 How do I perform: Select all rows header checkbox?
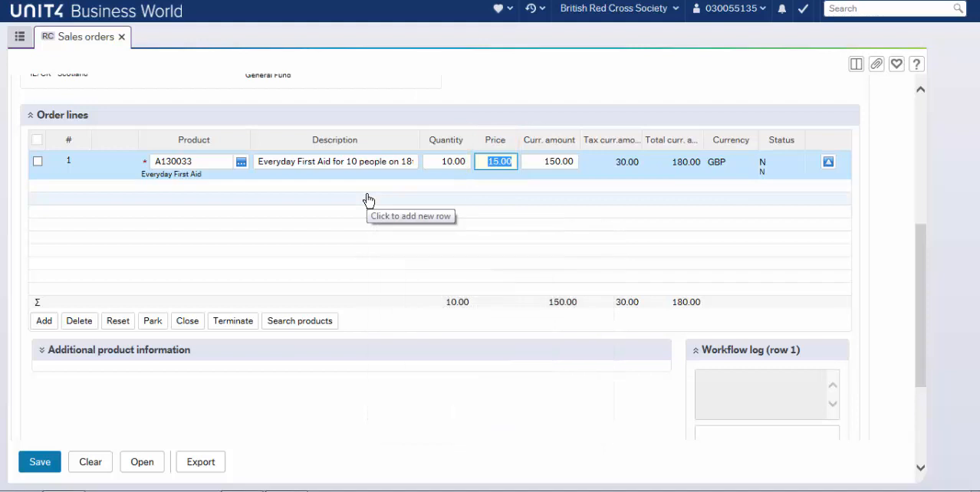pos(37,139)
